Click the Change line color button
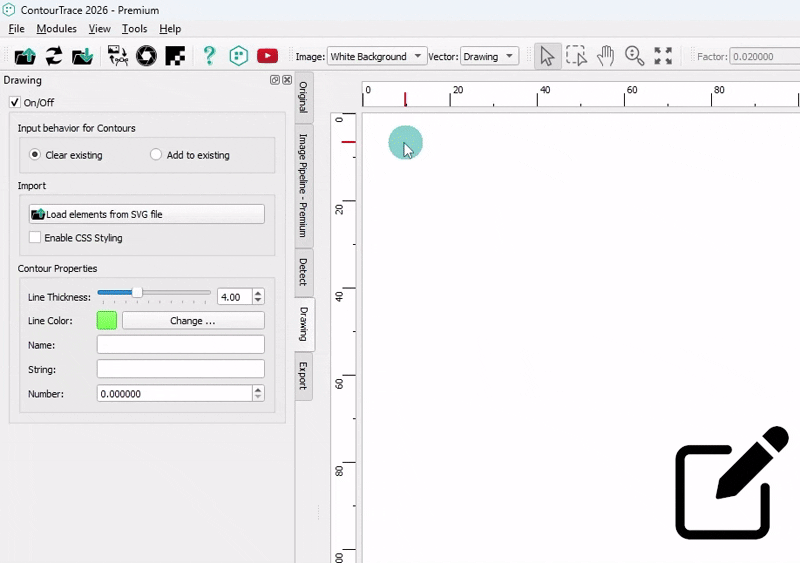Screen dimensions: 800x563 click(x=193, y=321)
